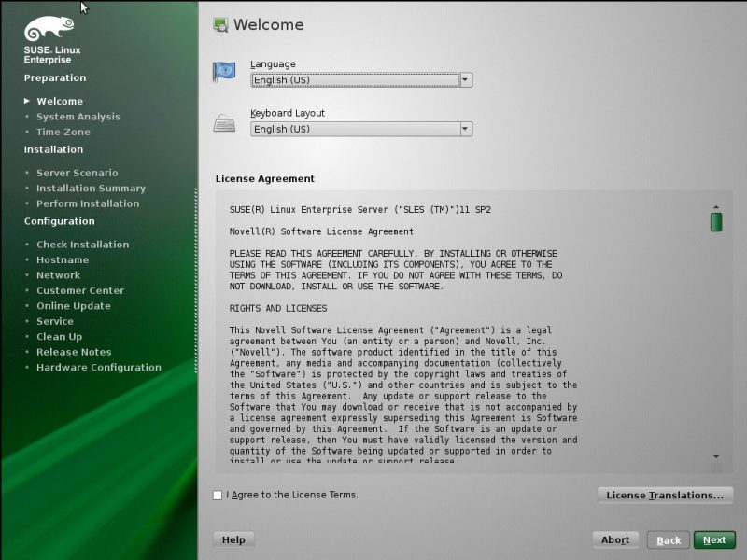
Task: Click the language flag icon
Action: [x=224, y=73]
